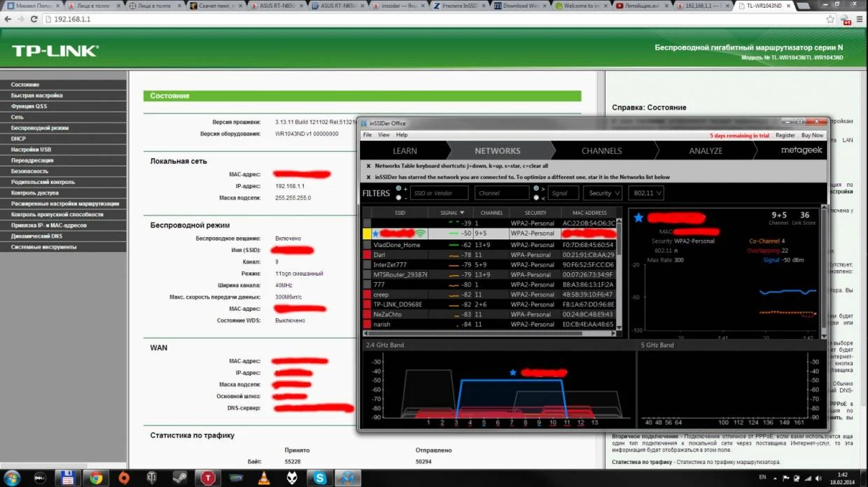Open the floppy disk taskbar app

pyautogui.click(x=68, y=478)
